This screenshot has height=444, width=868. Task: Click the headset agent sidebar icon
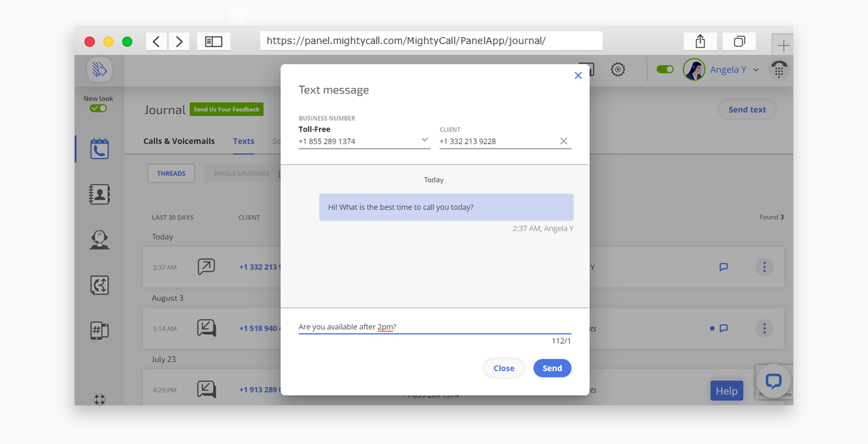[100, 239]
